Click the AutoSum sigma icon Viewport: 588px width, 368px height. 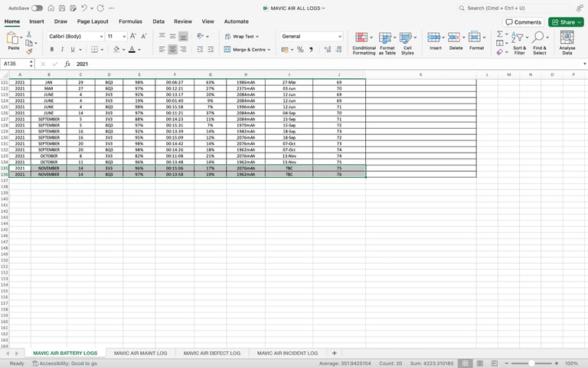tap(499, 34)
